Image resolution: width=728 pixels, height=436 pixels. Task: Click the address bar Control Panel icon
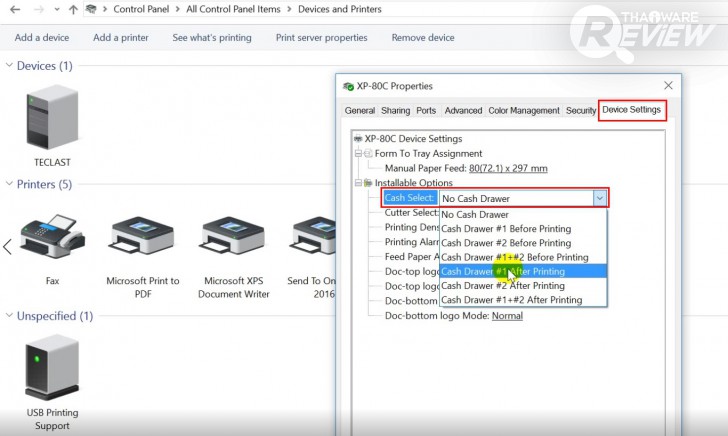click(x=91, y=9)
